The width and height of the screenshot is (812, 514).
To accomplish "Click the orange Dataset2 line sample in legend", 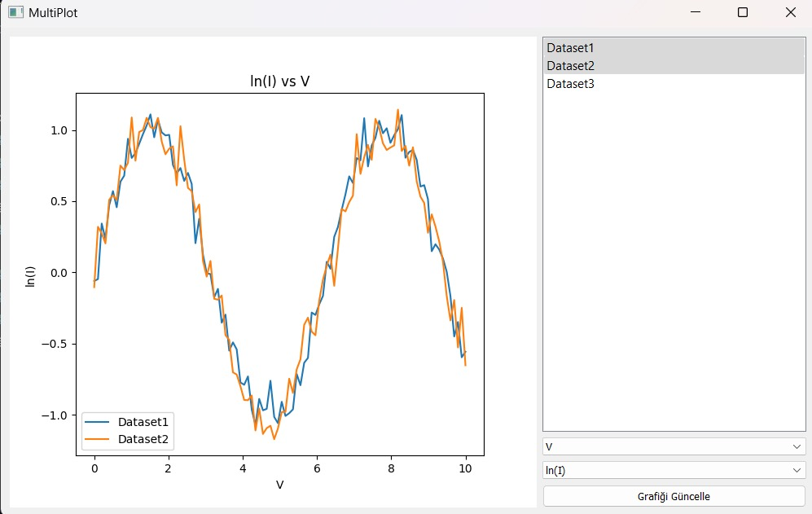I will [99, 439].
